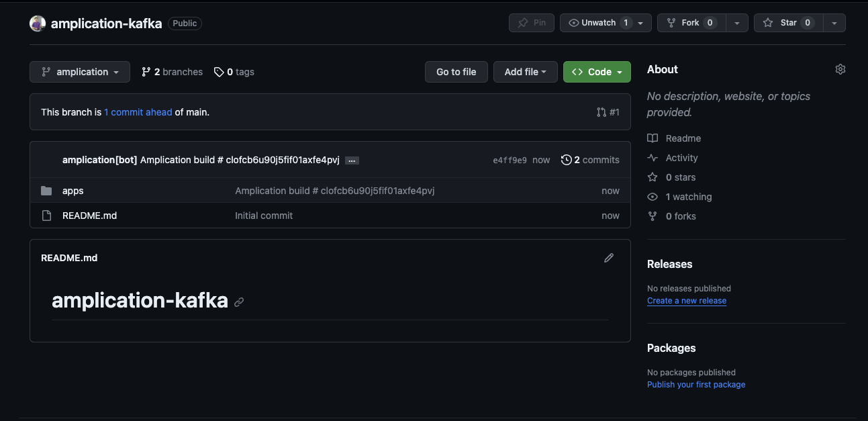Click the 'No packages published' text
868x421 pixels.
pos(691,373)
